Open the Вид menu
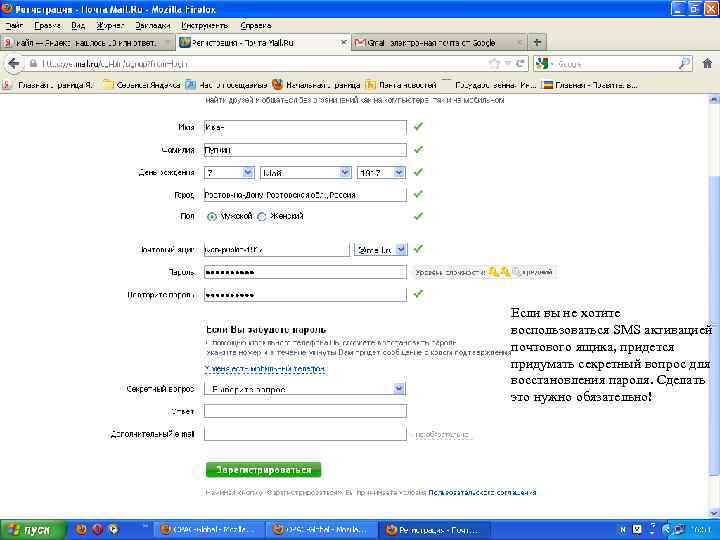 (78, 26)
